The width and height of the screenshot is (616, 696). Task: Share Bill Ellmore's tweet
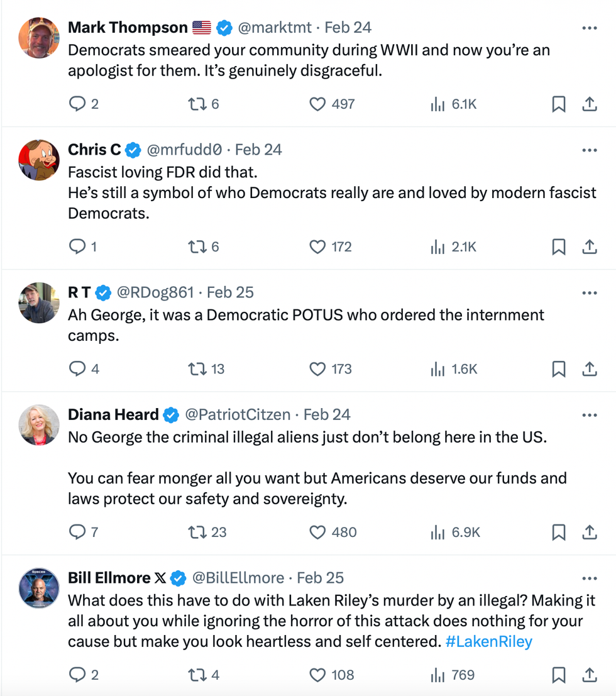pos(589,675)
